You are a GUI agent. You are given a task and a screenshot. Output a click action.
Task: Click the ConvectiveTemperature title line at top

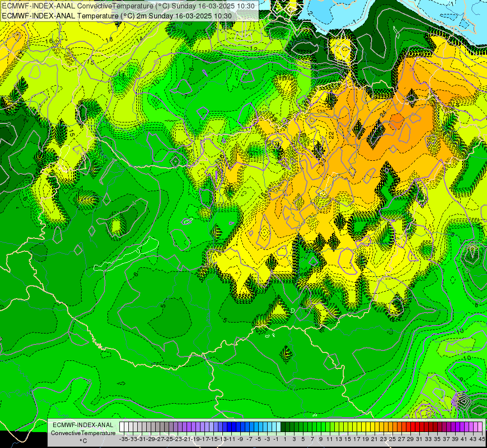coord(128,6)
